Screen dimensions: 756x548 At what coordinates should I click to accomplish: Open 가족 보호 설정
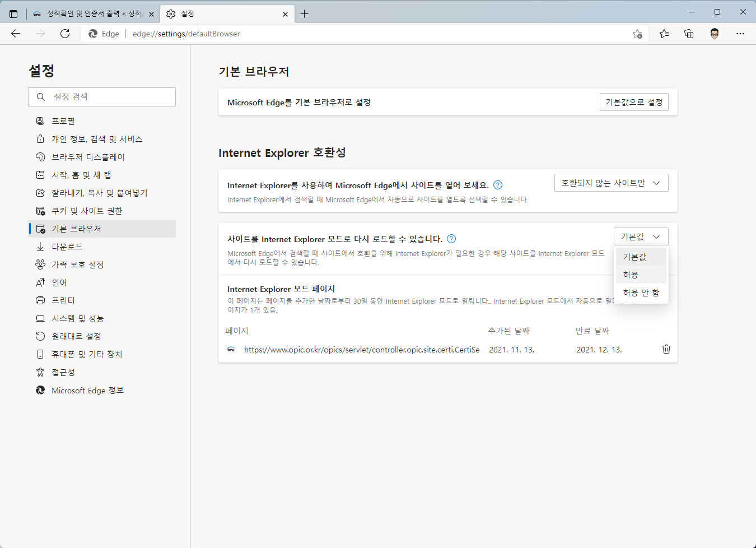coord(102,264)
